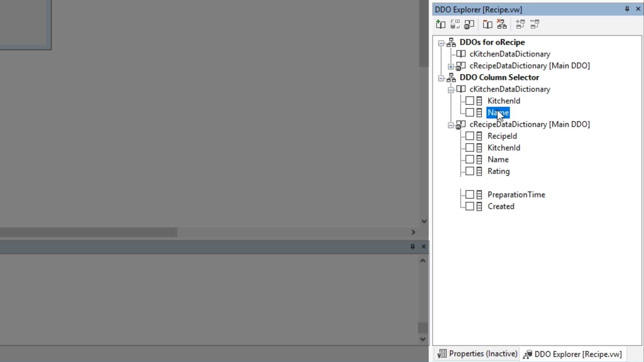
Task: Pin the DDO Explorer panel
Action: point(627,9)
